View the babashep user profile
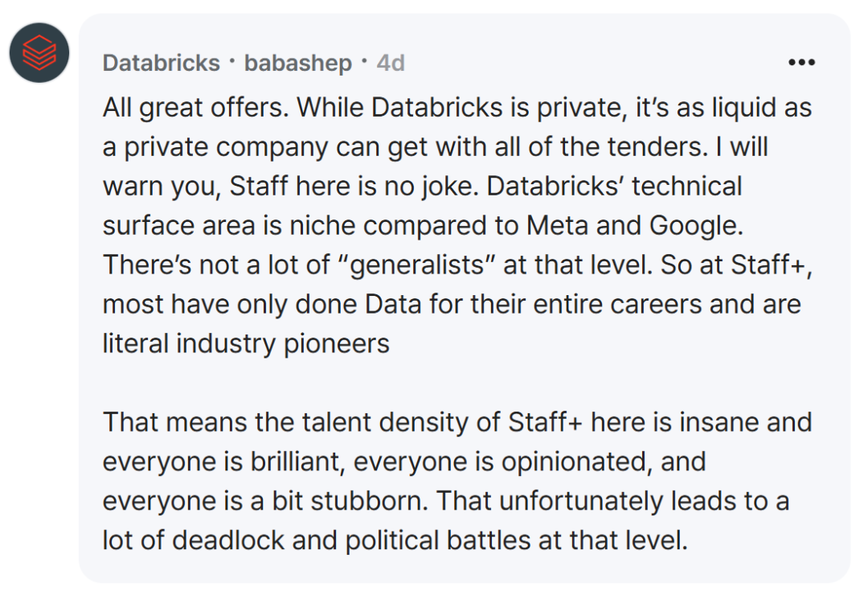Image resolution: width=868 pixels, height=595 pixels. click(x=298, y=64)
